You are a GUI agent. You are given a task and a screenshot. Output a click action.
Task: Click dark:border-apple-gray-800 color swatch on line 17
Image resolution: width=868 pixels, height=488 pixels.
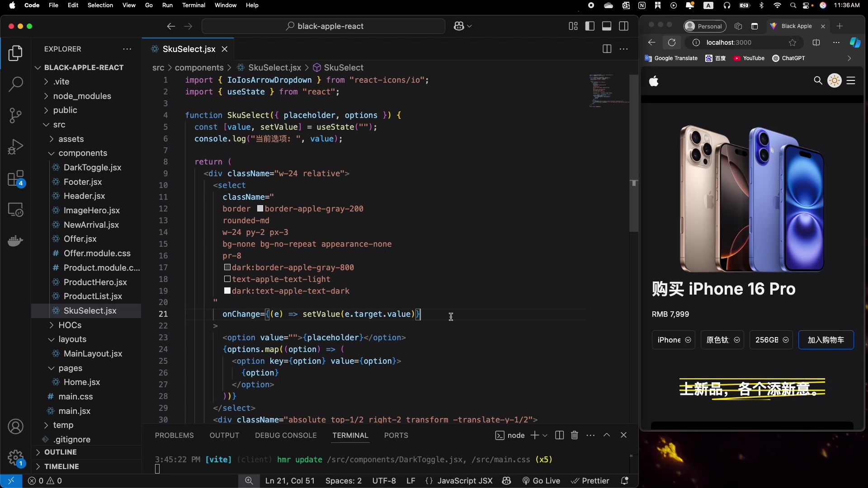pos(227,267)
